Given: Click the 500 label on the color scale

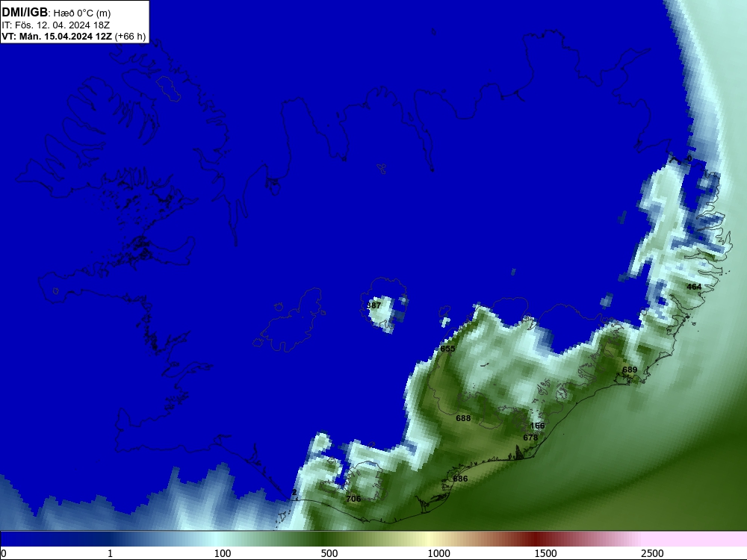Looking at the screenshot, I should click(329, 553).
